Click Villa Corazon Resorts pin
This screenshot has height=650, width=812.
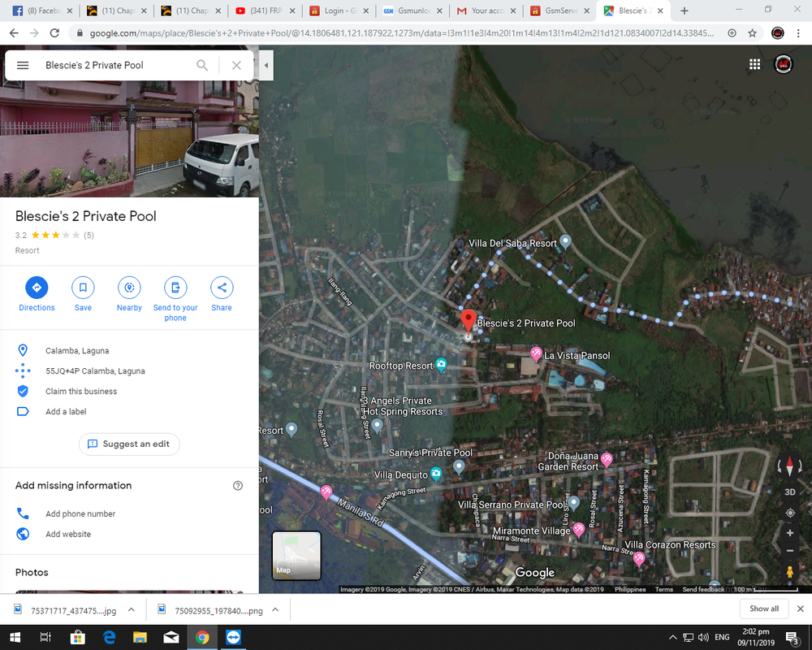[639, 559]
